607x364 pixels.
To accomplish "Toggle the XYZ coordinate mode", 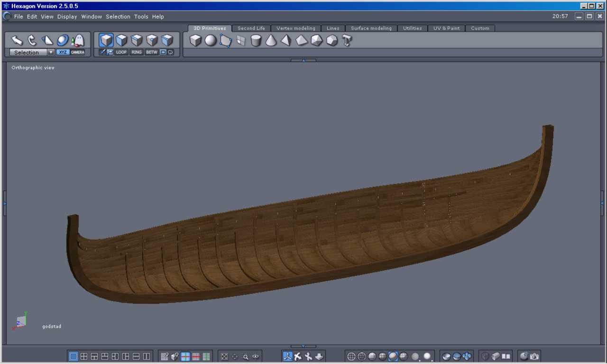I will 62,52.
